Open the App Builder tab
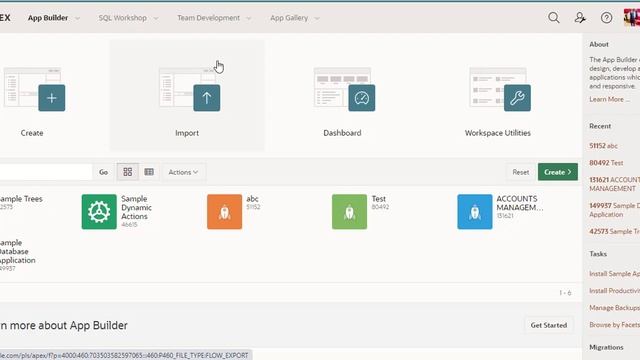The height and width of the screenshot is (360, 640). [48, 18]
